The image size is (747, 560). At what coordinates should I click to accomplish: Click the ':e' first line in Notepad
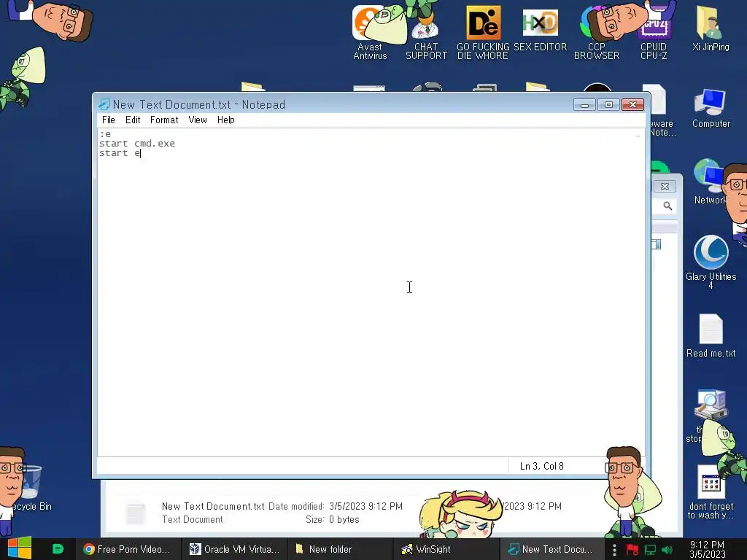tap(105, 134)
